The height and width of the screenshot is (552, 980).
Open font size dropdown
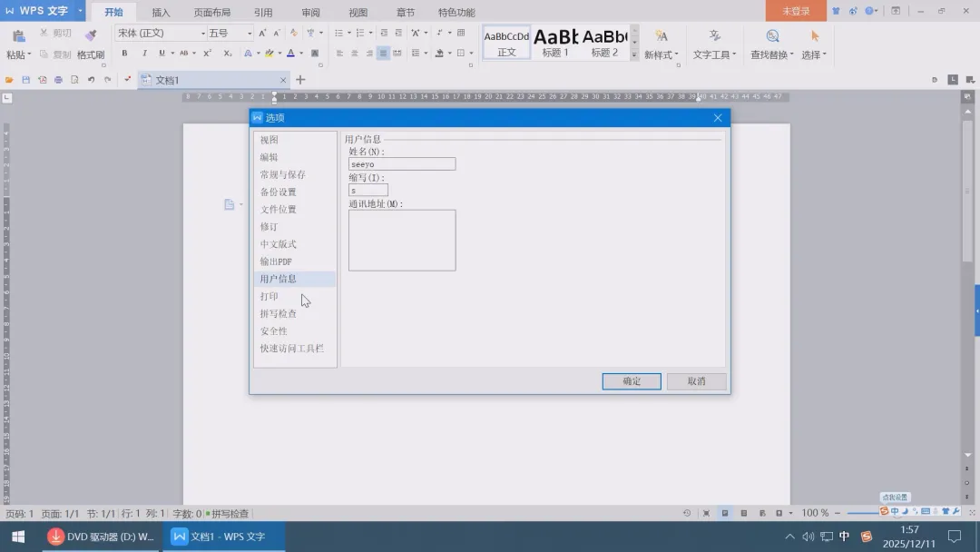(x=250, y=33)
